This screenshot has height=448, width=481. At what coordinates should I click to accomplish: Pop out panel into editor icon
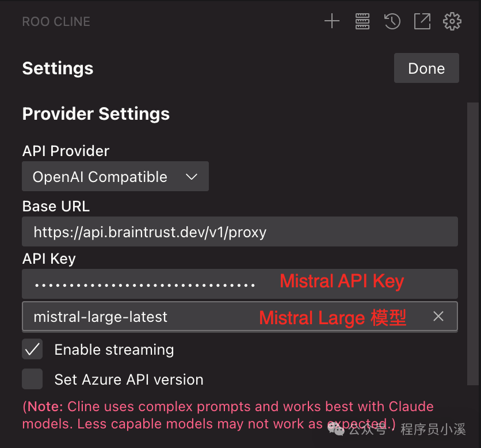tap(422, 21)
